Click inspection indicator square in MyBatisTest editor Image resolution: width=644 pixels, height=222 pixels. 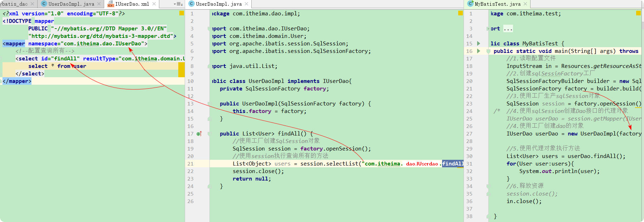point(638,13)
